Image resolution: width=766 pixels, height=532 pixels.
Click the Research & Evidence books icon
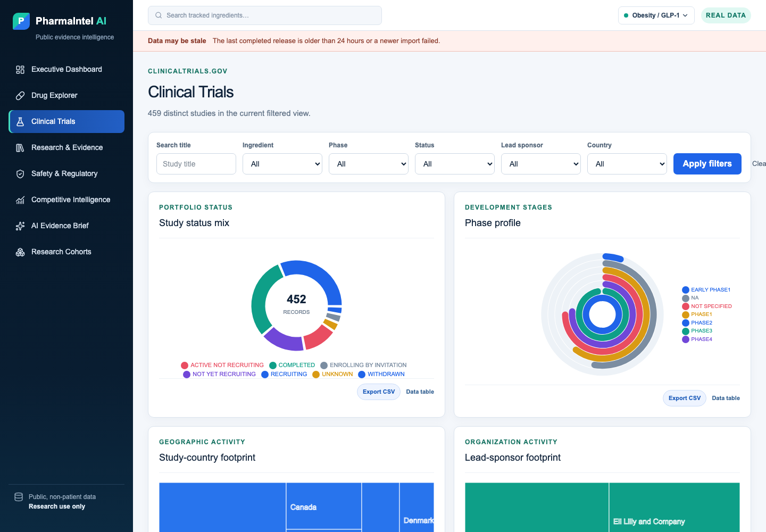pyautogui.click(x=20, y=148)
